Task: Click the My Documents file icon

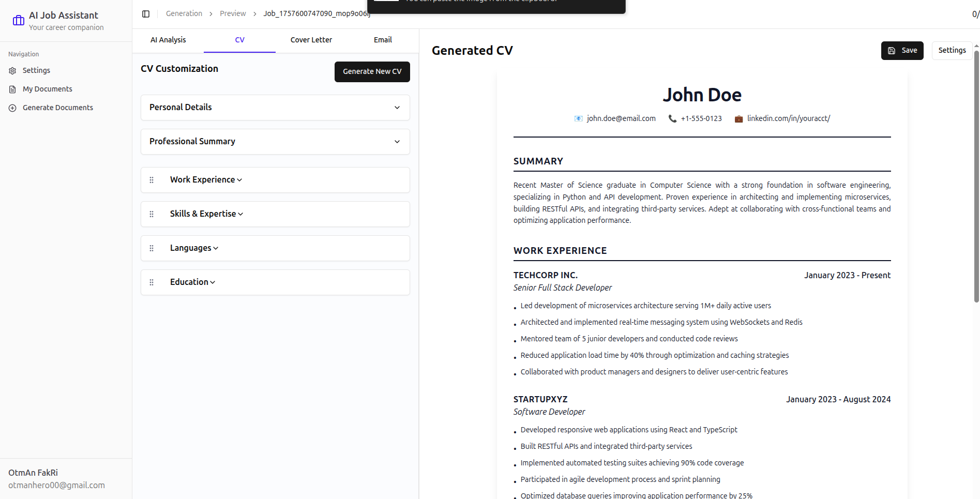Action: coord(12,89)
